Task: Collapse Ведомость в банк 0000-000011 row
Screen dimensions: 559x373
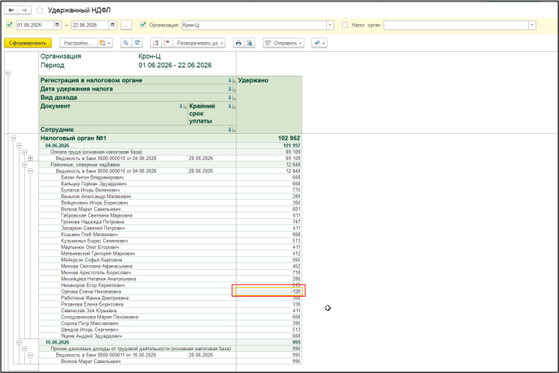Action: point(30,355)
